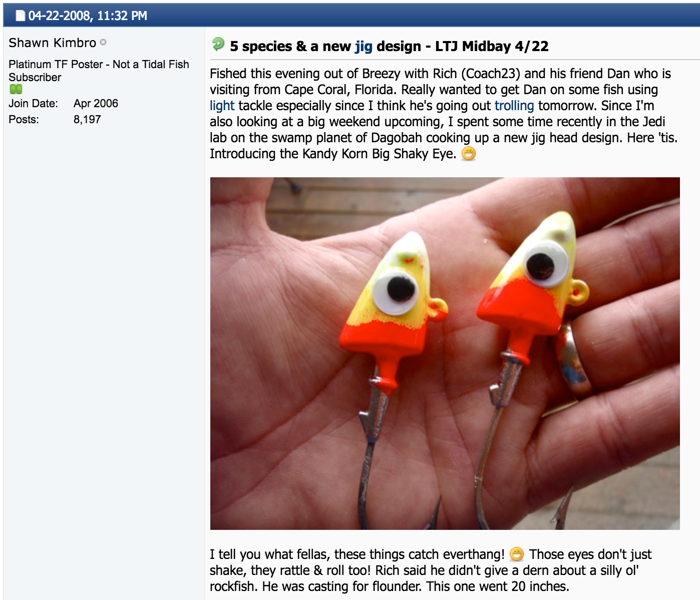700x600 pixels.
Task: Click the join date Apr 2006
Action: pyautogui.click(x=96, y=103)
